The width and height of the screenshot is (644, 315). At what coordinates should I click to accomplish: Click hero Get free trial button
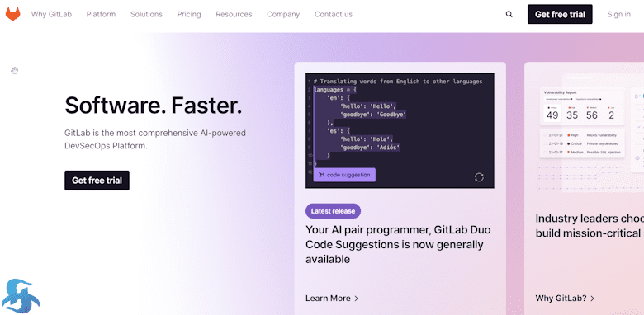(97, 181)
